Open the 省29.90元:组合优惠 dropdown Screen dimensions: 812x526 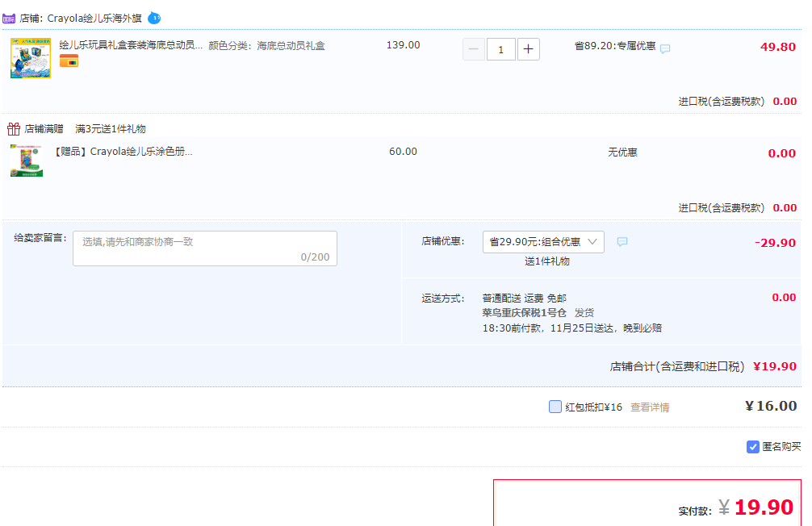(543, 242)
